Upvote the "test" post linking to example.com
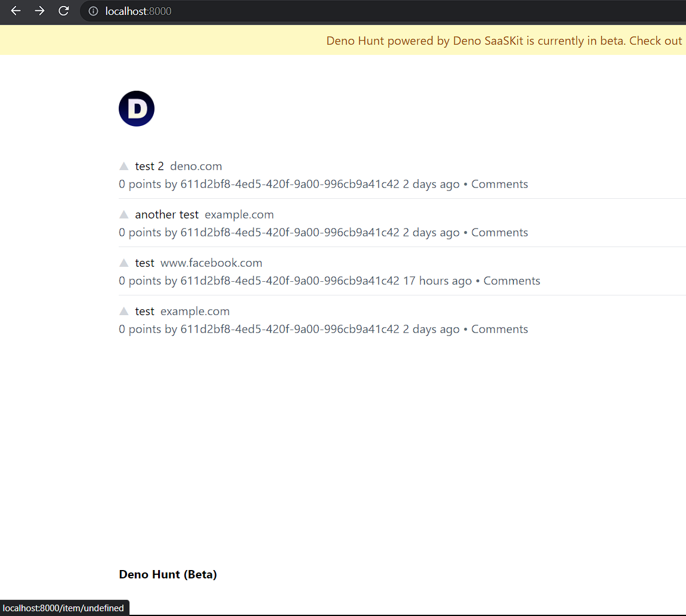 point(123,310)
